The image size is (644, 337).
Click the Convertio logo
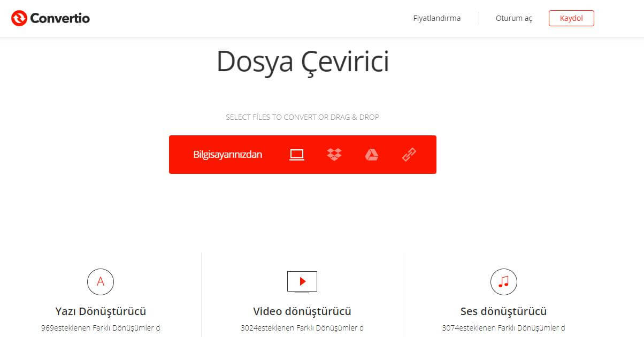coord(50,18)
